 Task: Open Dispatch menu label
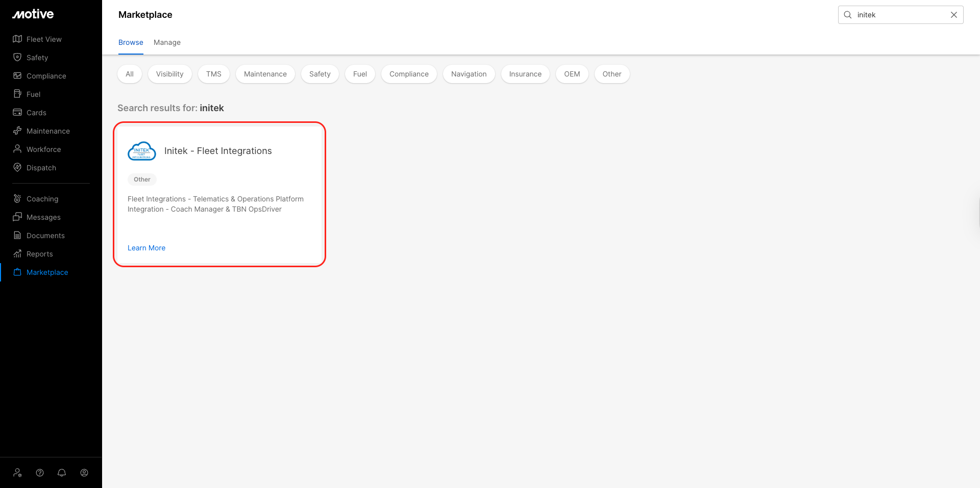[x=41, y=168]
